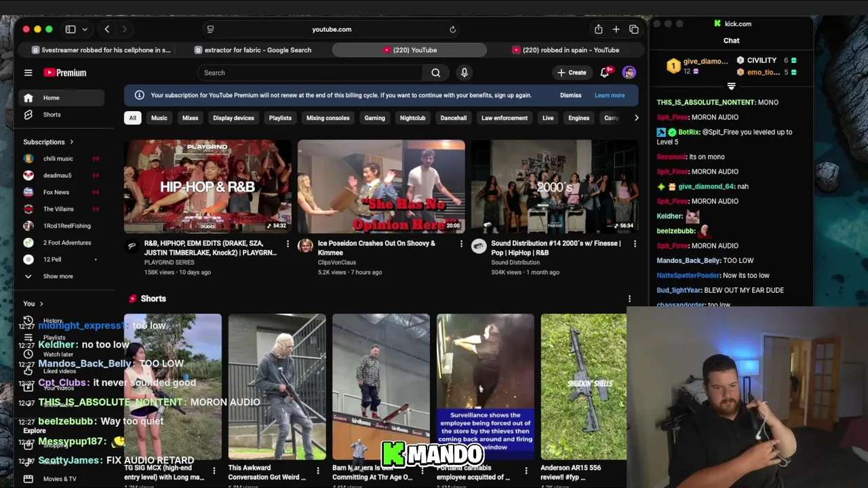Switch to the extractor for fabric Google tab
The width and height of the screenshot is (868, 488).
coord(252,50)
